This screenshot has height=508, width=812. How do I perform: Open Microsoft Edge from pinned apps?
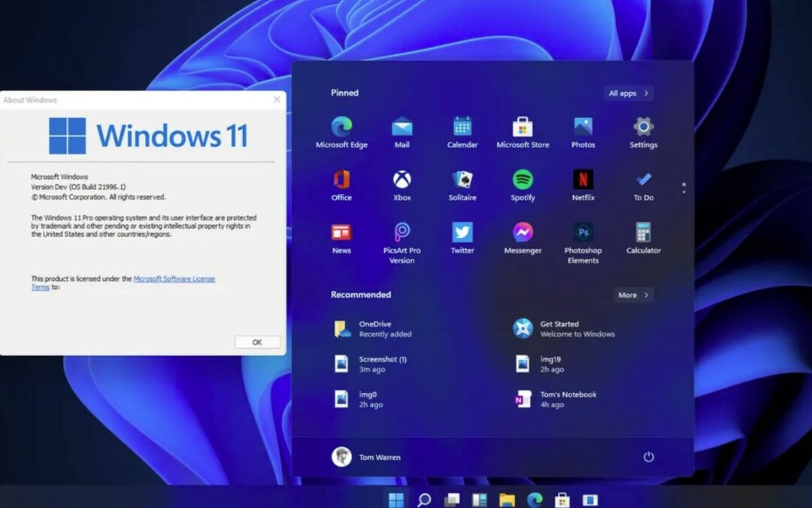(341, 132)
